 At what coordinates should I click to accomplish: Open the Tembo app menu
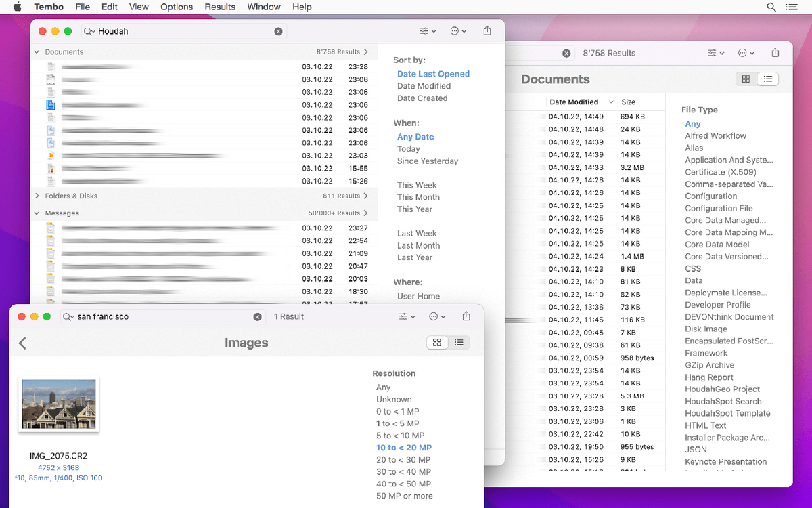coord(49,7)
